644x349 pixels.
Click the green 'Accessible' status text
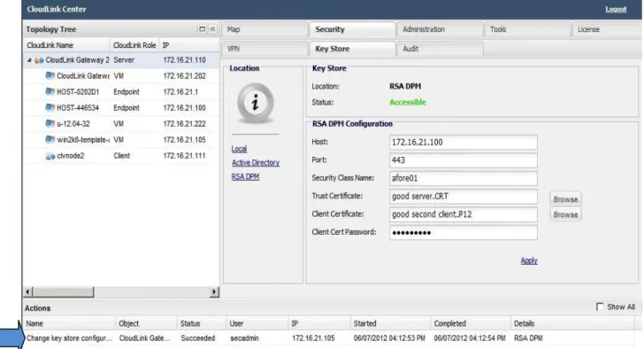pos(408,103)
